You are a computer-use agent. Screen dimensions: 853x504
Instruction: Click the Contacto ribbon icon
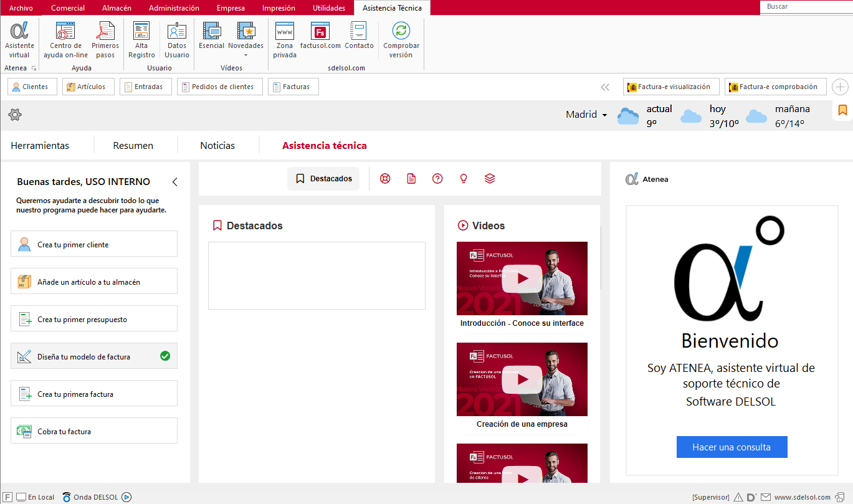tap(359, 36)
